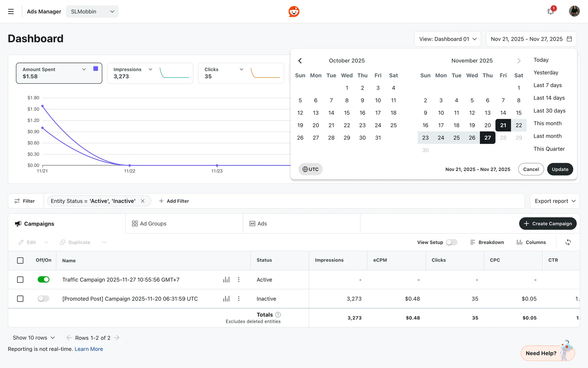Open the Export report dropdown
The width and height of the screenshot is (588, 368).
(x=555, y=201)
